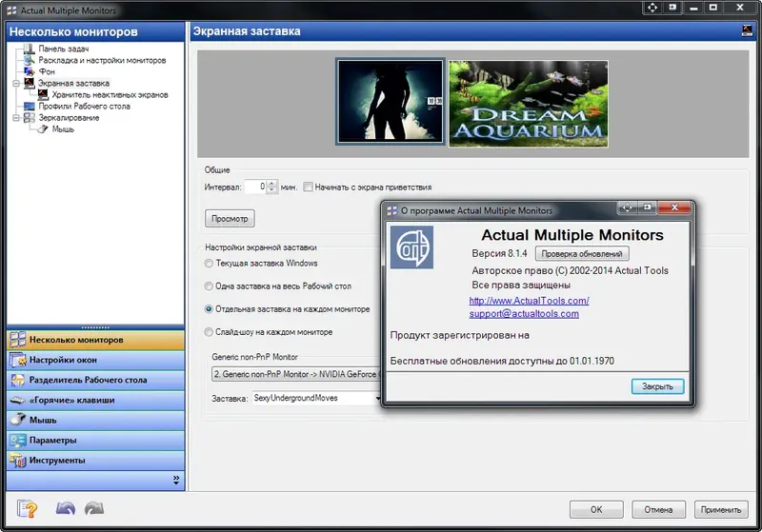Click the Горячие клавиши keyboard icon
Image resolution: width=762 pixels, height=532 pixels.
click(x=18, y=400)
